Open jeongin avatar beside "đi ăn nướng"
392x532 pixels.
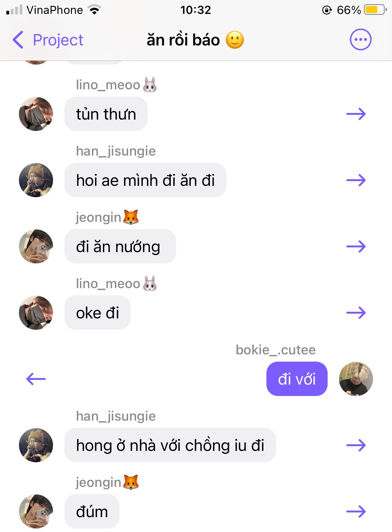(36, 246)
